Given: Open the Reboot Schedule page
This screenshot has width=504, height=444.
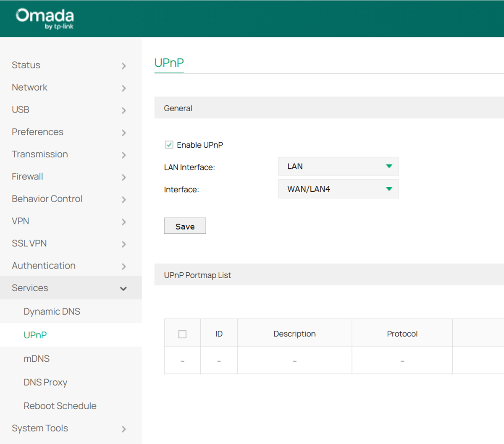Looking at the screenshot, I should click(60, 406).
